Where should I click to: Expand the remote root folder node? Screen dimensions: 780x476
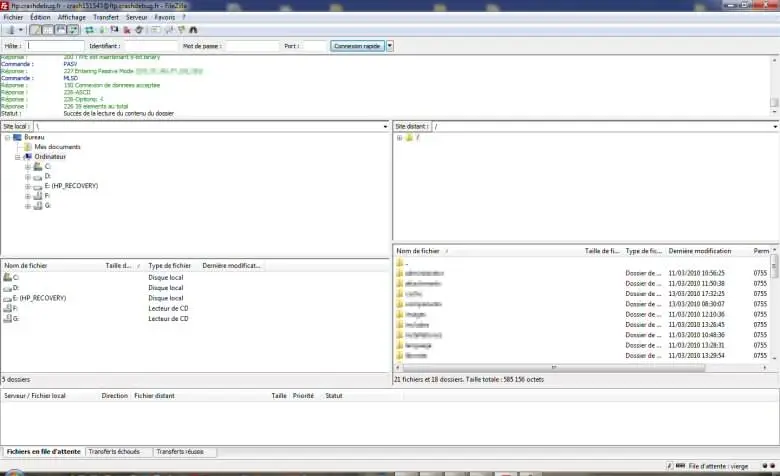399,138
